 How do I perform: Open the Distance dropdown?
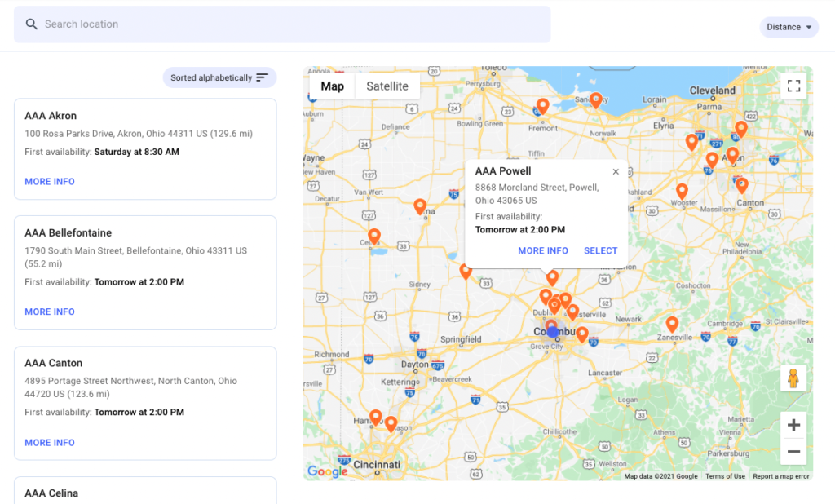click(x=789, y=27)
